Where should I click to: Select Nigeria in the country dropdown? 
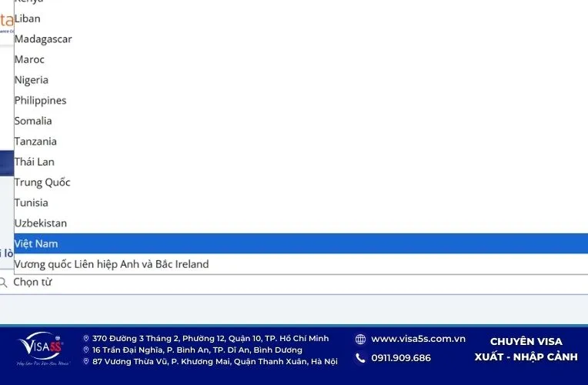301,80
